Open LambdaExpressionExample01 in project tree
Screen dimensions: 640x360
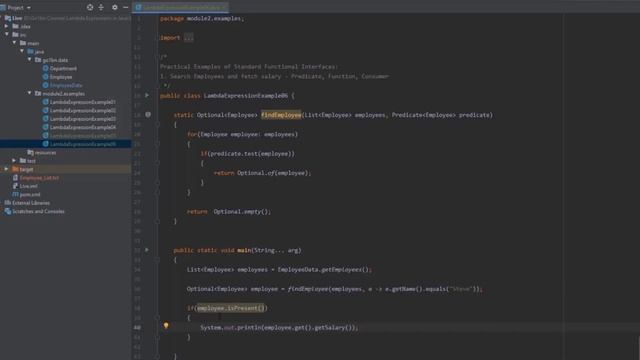pos(82,102)
